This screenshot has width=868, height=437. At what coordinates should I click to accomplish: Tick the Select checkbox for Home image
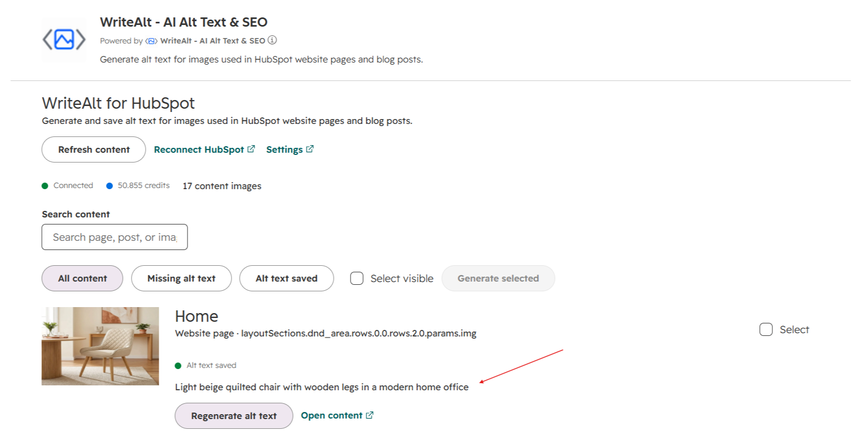point(766,329)
